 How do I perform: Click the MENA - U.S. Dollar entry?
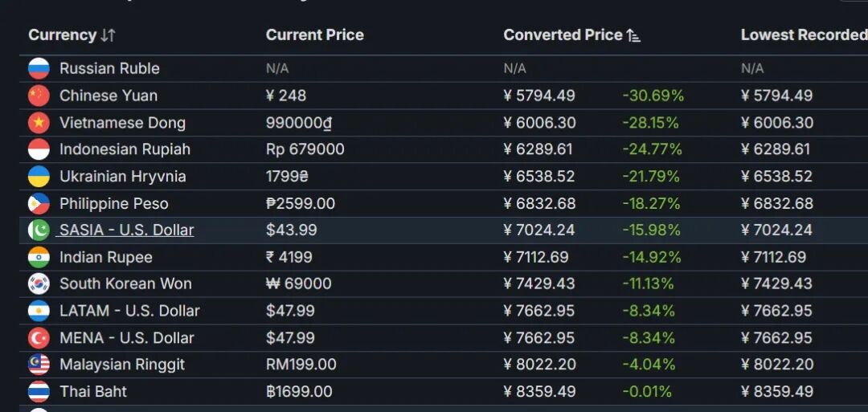coord(126,338)
